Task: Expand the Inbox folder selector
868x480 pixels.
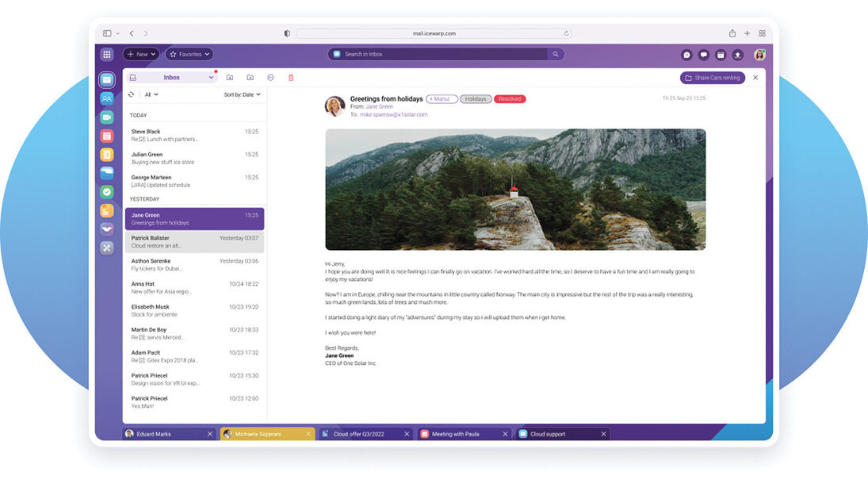Action: [172, 78]
